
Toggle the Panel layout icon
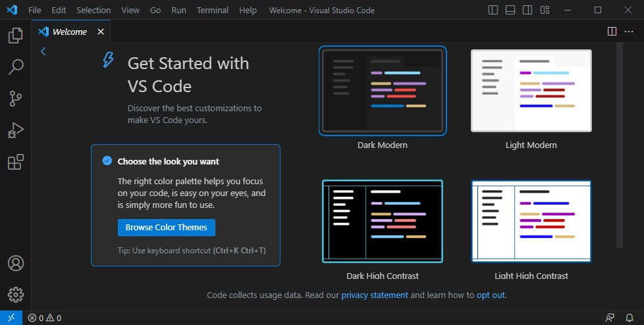pyautogui.click(x=510, y=10)
